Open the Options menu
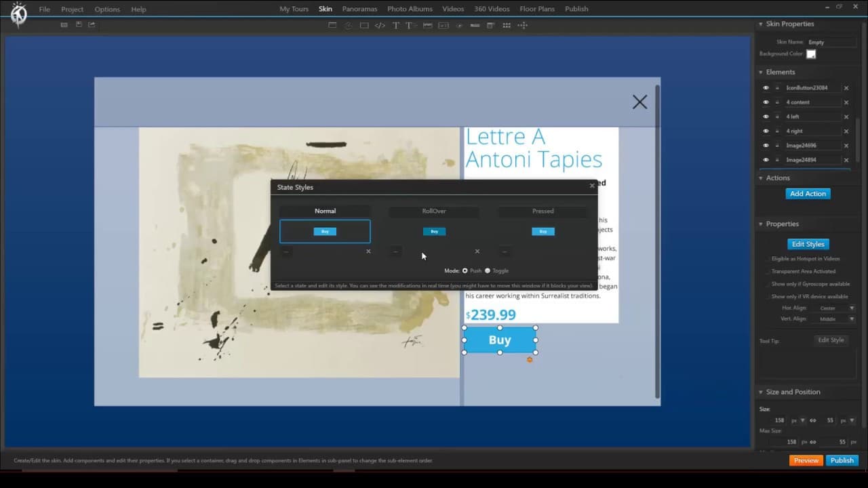Screen dimensions: 868x488 pos(107,9)
